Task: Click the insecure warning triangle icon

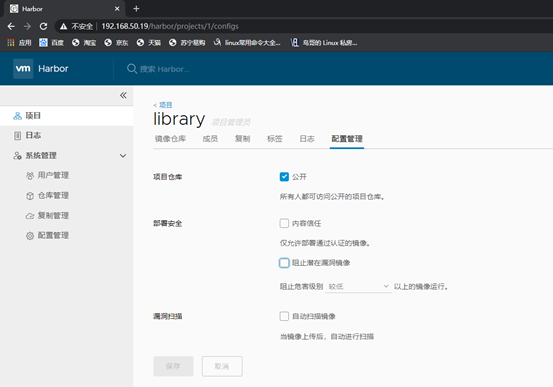Action: (63, 26)
